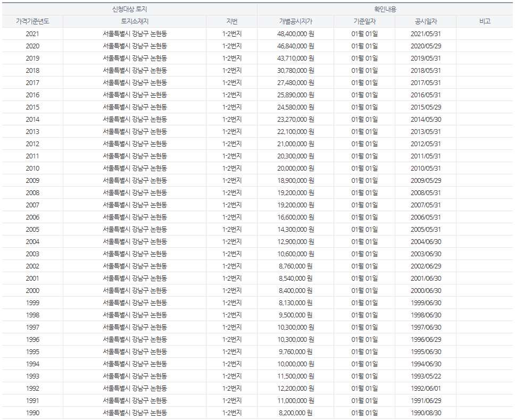
Task: Select the 2020 year cell
Action: click(x=32, y=46)
